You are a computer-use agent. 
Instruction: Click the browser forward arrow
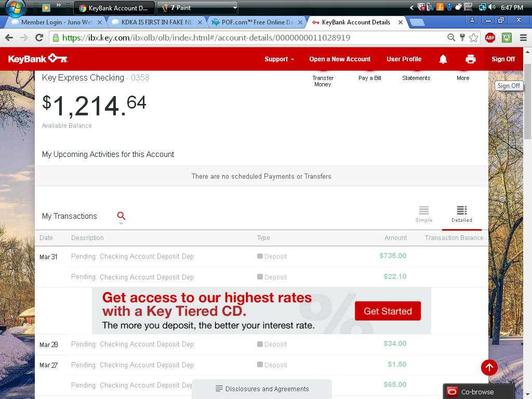[x=24, y=37]
